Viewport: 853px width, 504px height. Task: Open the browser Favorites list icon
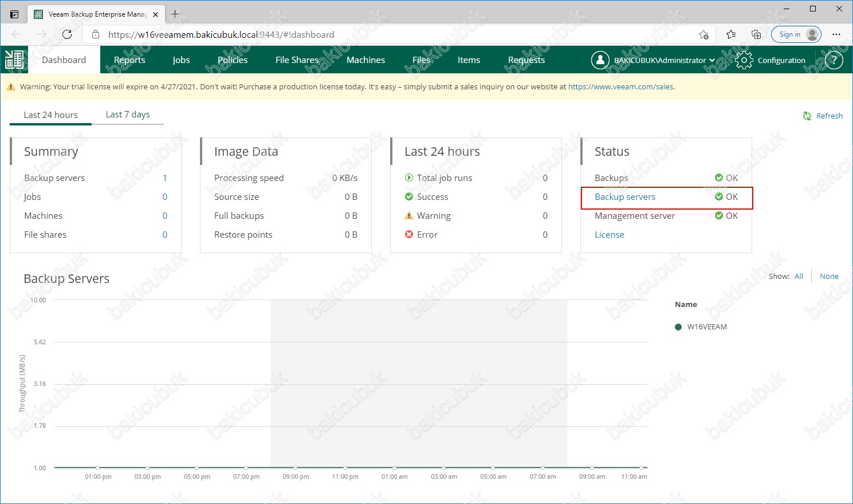[731, 34]
